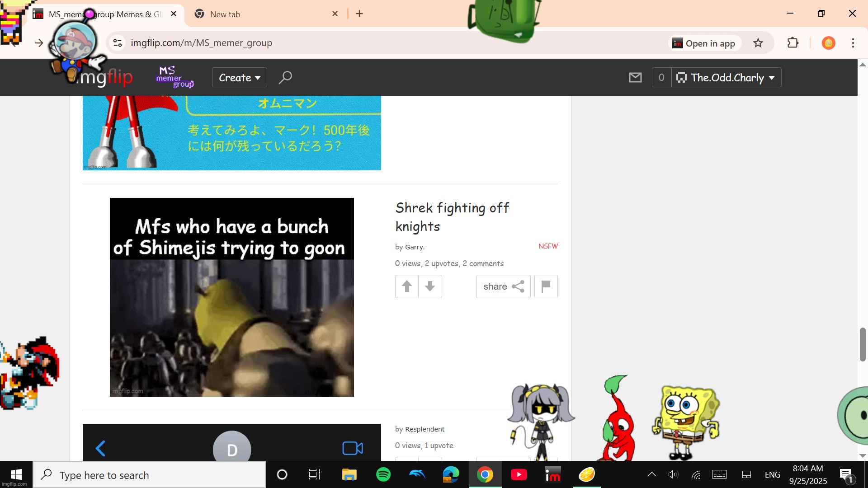Close the MS_memer_group browser tab

click(x=174, y=14)
